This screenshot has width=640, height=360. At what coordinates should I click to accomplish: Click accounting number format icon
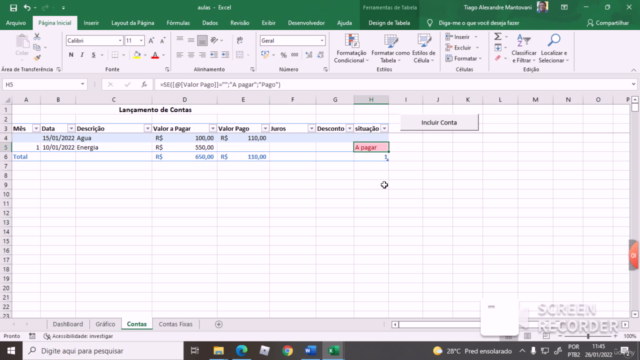265,55
